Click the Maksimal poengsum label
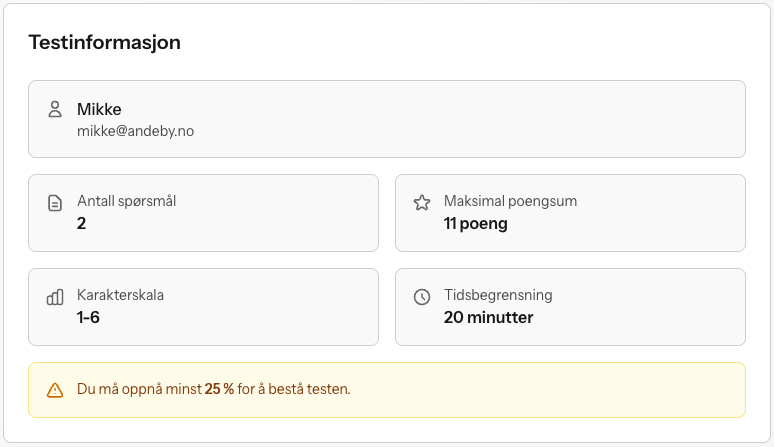The height and width of the screenshot is (447, 774). [x=510, y=201]
